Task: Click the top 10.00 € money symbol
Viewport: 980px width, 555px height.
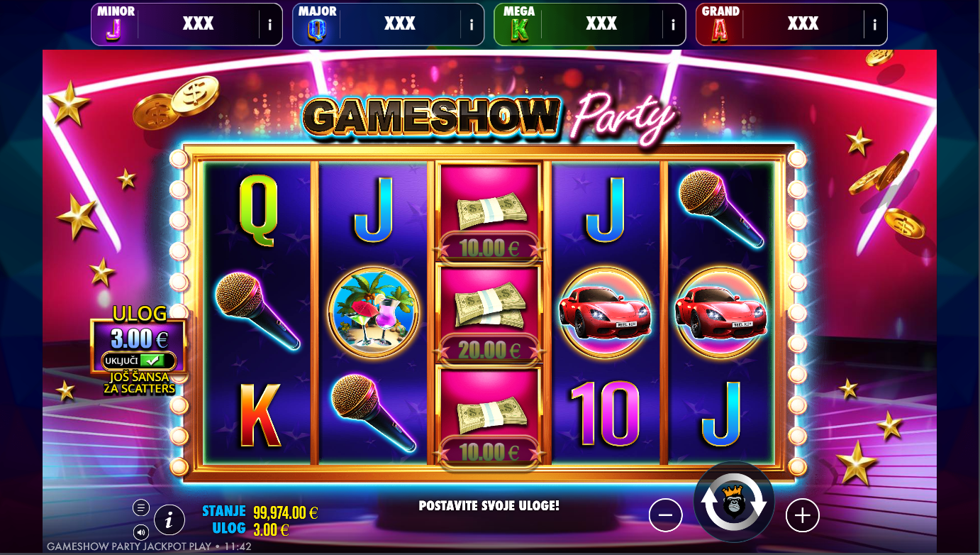Action: pyautogui.click(x=489, y=211)
